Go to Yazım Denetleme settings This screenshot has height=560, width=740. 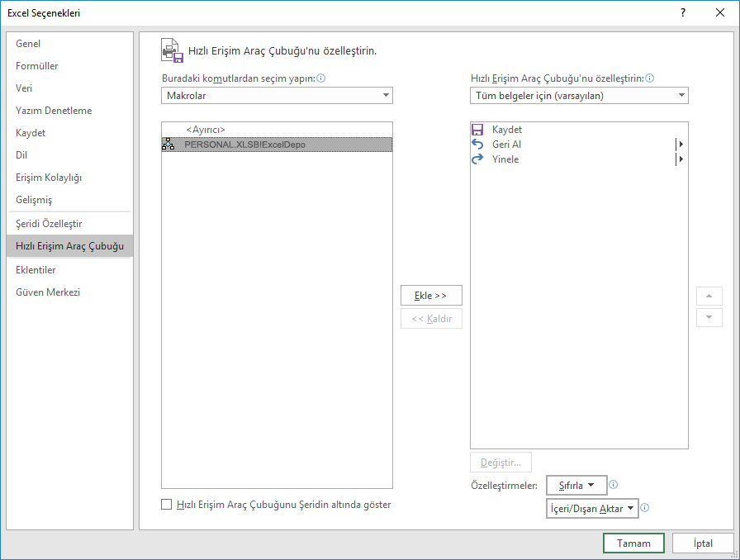pyautogui.click(x=70, y=111)
